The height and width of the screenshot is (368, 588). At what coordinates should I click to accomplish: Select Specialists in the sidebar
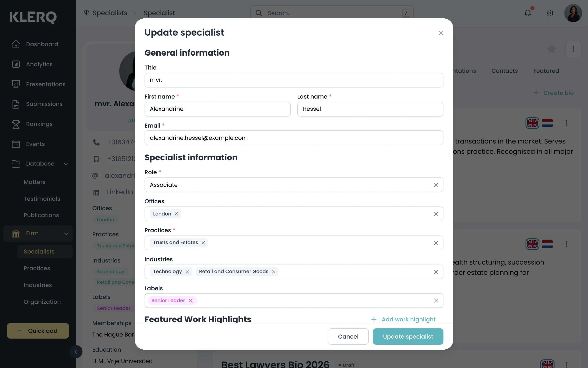[x=45, y=252]
